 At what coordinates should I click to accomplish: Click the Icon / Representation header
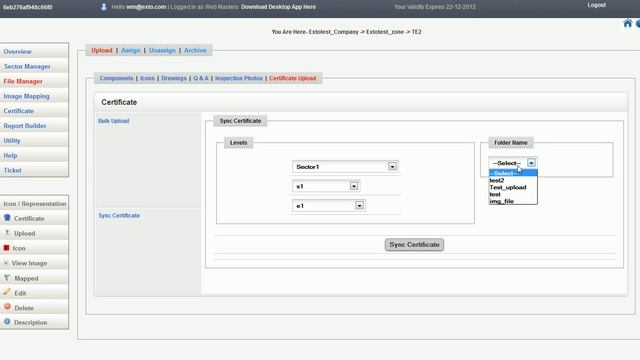tap(35, 203)
